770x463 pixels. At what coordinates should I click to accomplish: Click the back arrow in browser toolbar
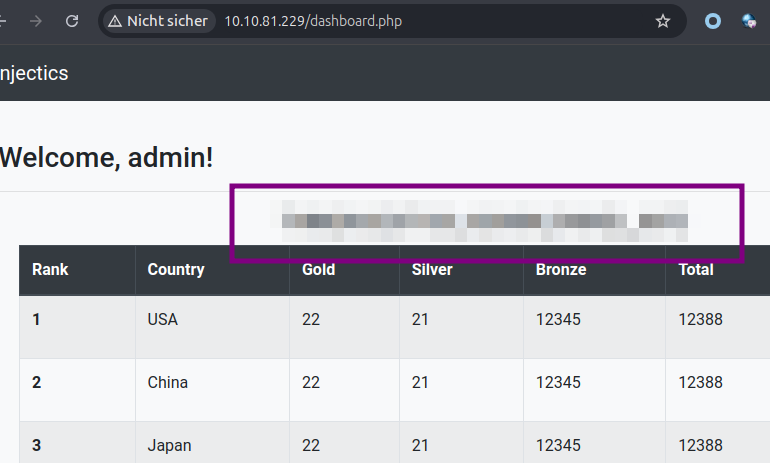click(2, 21)
